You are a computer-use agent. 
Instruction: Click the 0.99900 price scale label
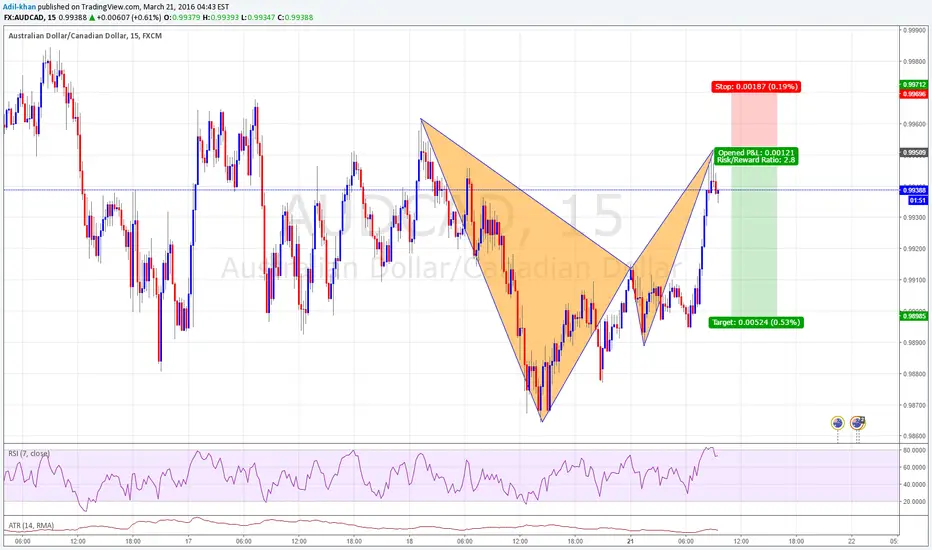[915, 30]
